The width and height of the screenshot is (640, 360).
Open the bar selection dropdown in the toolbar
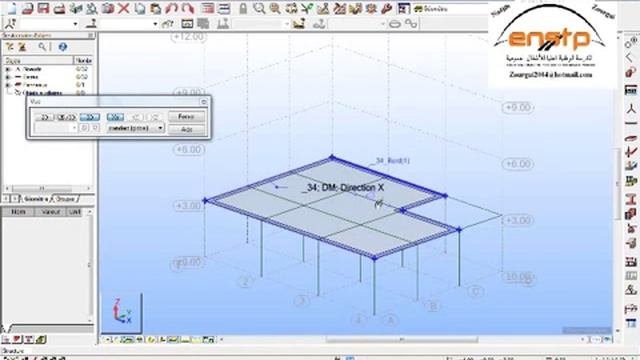tap(155, 24)
